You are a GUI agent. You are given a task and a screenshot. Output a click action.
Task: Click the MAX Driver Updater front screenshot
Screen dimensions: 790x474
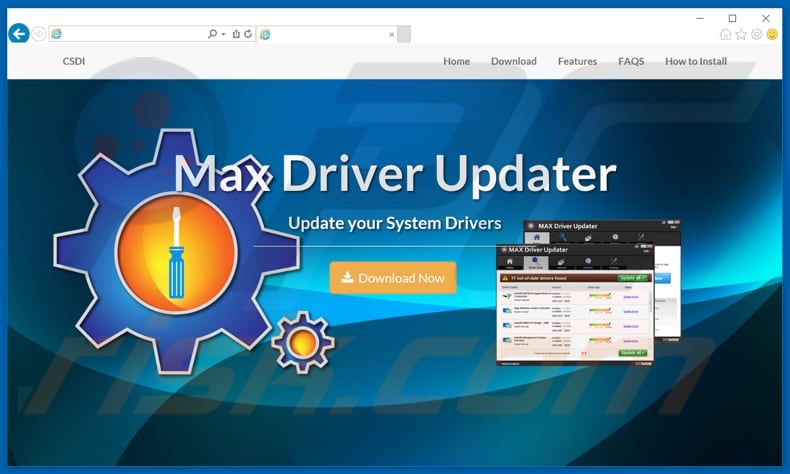[574, 305]
